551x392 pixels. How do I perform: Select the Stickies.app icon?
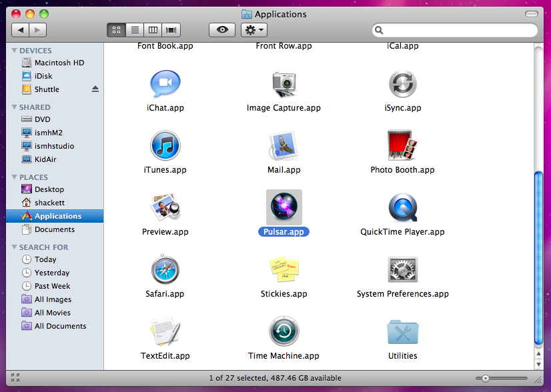(284, 269)
